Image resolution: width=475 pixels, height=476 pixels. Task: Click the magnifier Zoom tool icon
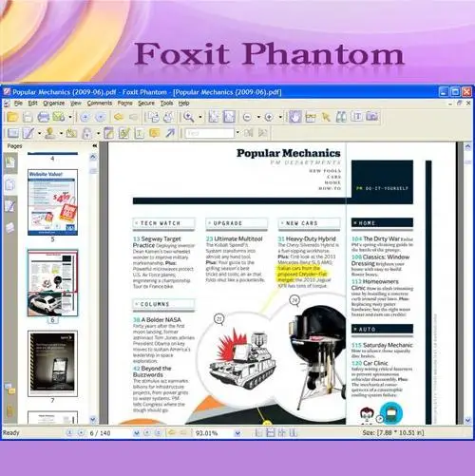(x=189, y=117)
